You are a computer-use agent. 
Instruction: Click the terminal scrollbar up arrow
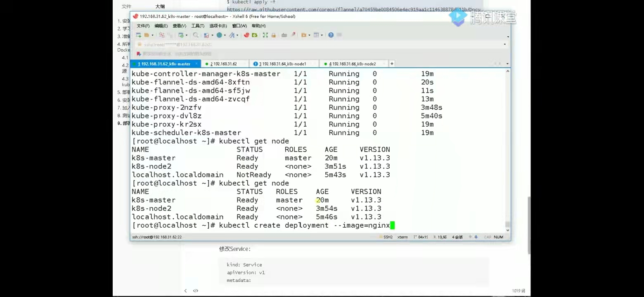point(508,71)
